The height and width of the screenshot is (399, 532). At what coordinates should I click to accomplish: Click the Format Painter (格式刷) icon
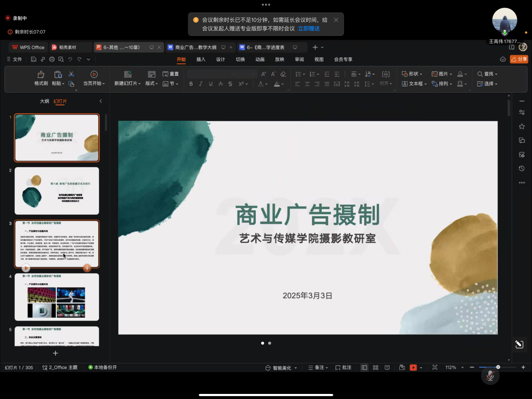click(41, 74)
